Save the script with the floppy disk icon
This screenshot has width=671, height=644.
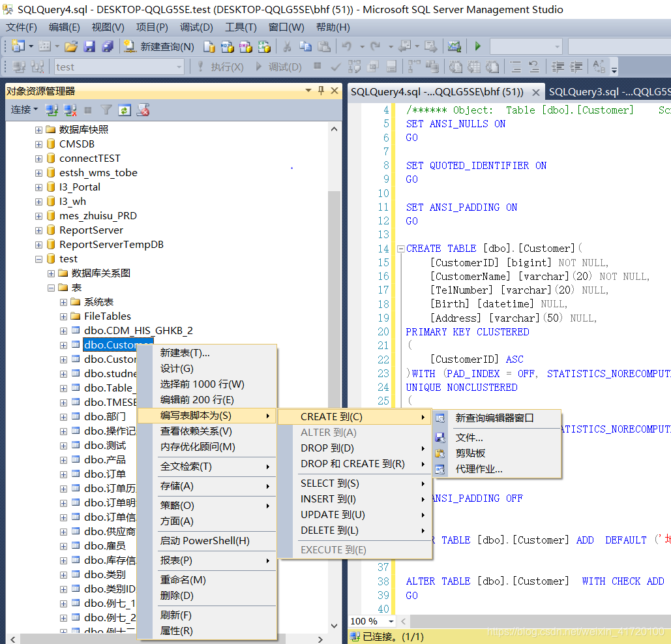click(x=89, y=46)
